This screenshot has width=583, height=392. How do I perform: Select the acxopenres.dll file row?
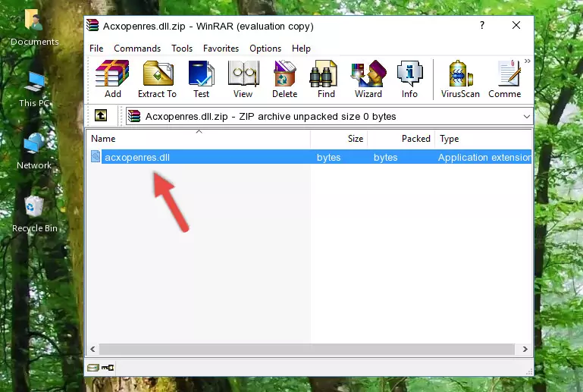[x=309, y=157]
